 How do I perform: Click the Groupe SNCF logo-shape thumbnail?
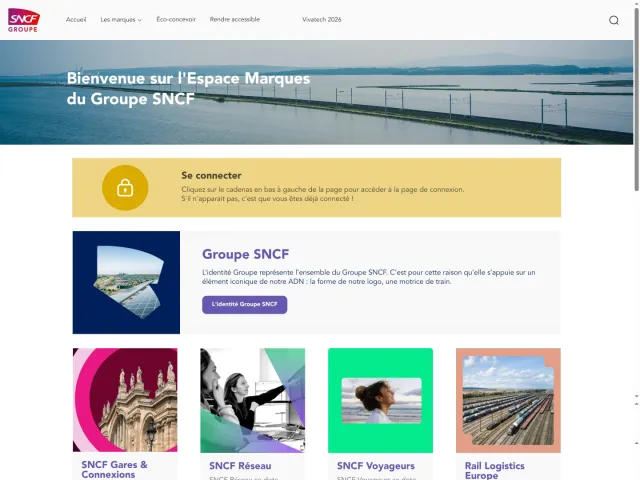(126, 282)
